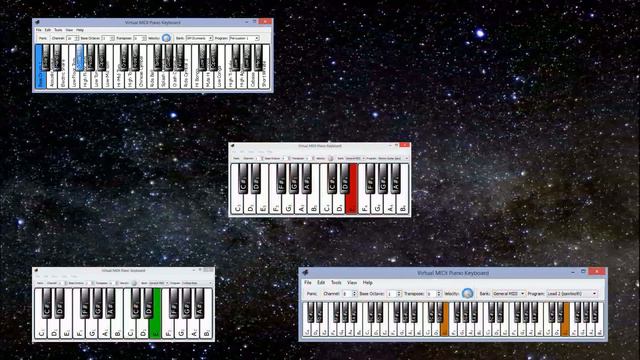The width and height of the screenshot is (640, 360).
Task: Play the A#3 black key in middle window
Action: coord(307,179)
